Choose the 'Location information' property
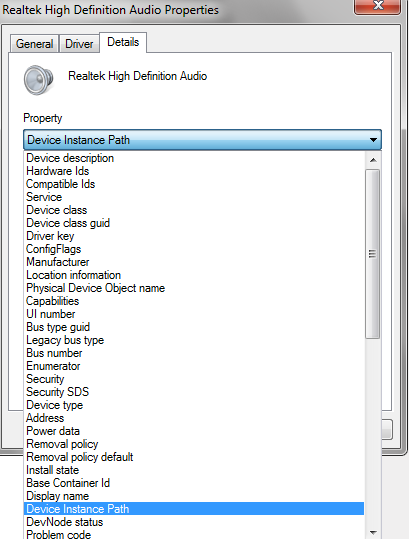This screenshot has height=539, width=409. pyautogui.click(x=194, y=275)
